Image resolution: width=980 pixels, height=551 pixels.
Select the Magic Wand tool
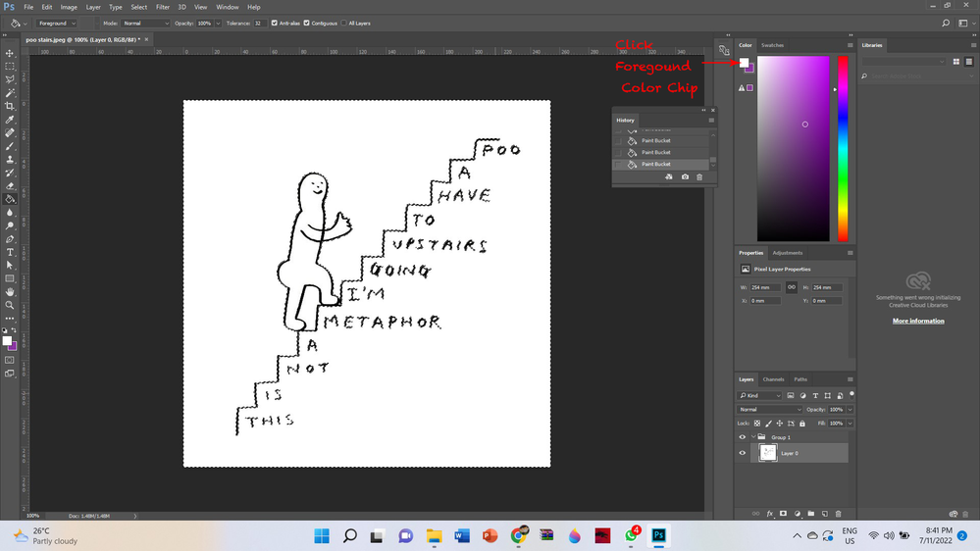[10, 93]
